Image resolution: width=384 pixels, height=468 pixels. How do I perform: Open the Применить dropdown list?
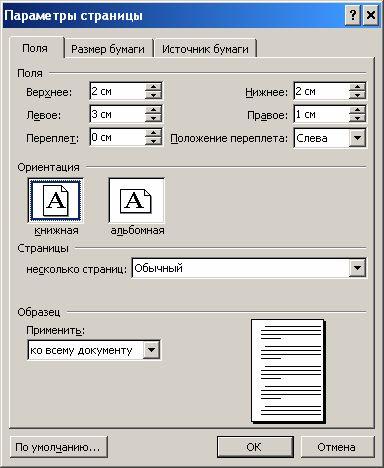[x=152, y=350]
